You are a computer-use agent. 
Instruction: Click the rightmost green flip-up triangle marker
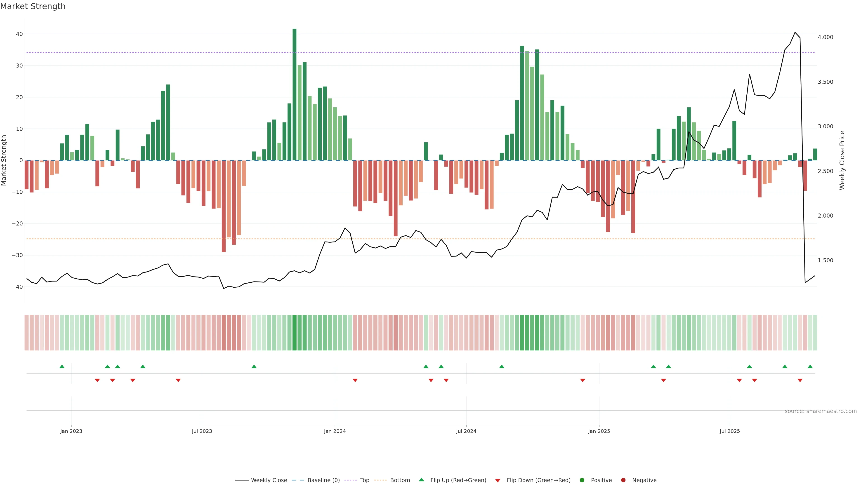[x=810, y=366]
